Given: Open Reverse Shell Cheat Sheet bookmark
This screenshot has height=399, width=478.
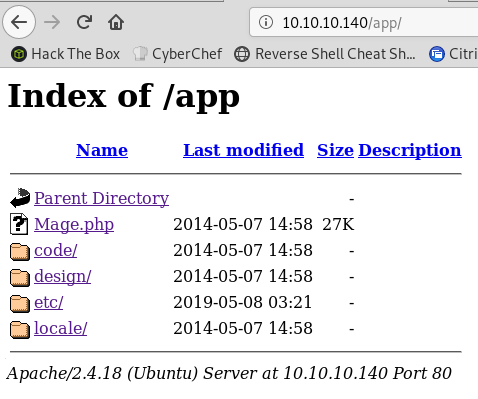Looking at the screenshot, I should (325, 54).
